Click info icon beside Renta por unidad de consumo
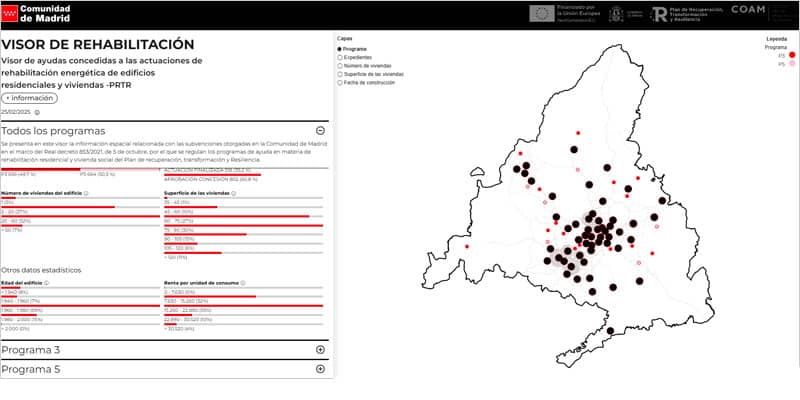 tap(243, 283)
